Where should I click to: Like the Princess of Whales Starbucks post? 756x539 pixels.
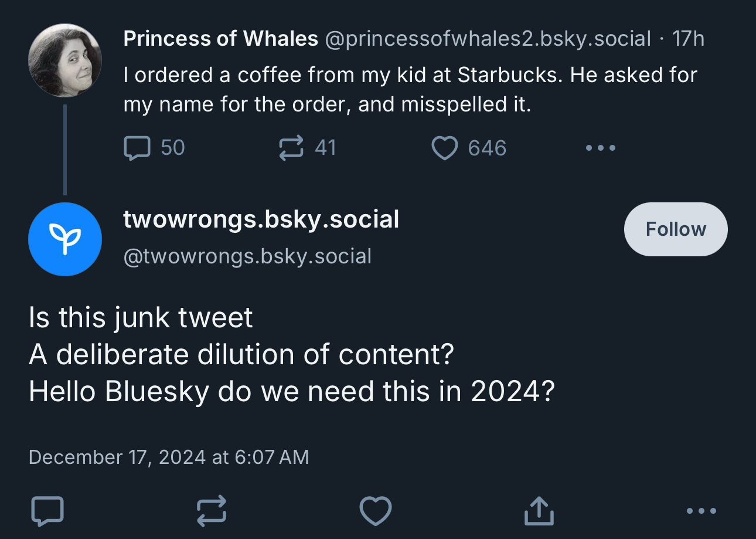click(445, 148)
